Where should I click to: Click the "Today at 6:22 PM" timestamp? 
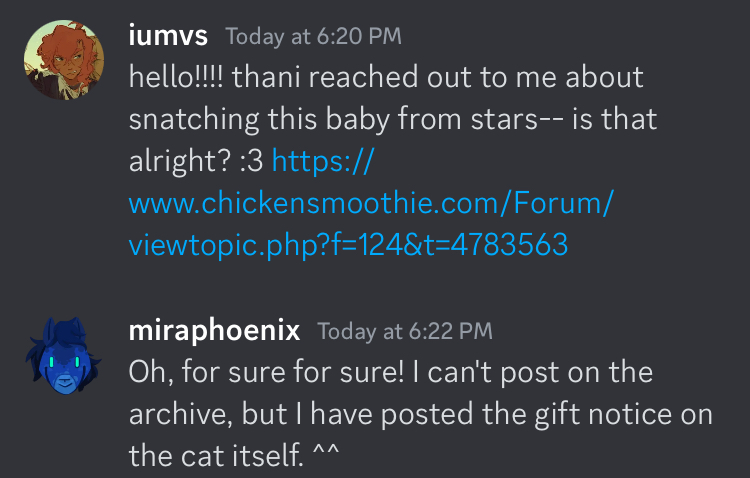[404, 331]
